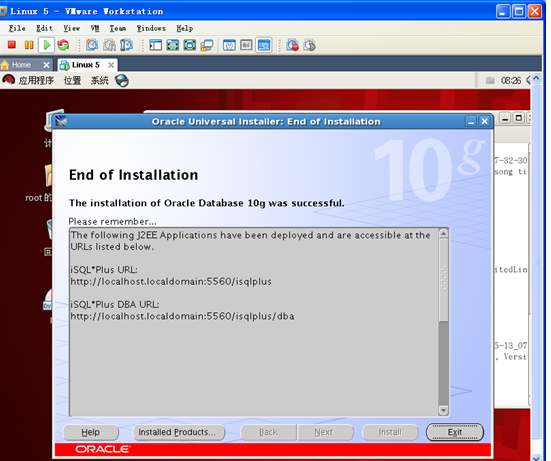Click the text area scroll down arrow
The width and height of the screenshot is (551, 461).
coord(444,410)
